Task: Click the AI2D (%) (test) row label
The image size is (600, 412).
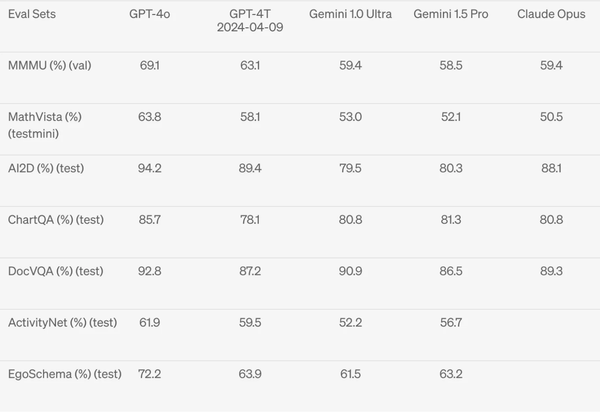Action: [x=48, y=168]
